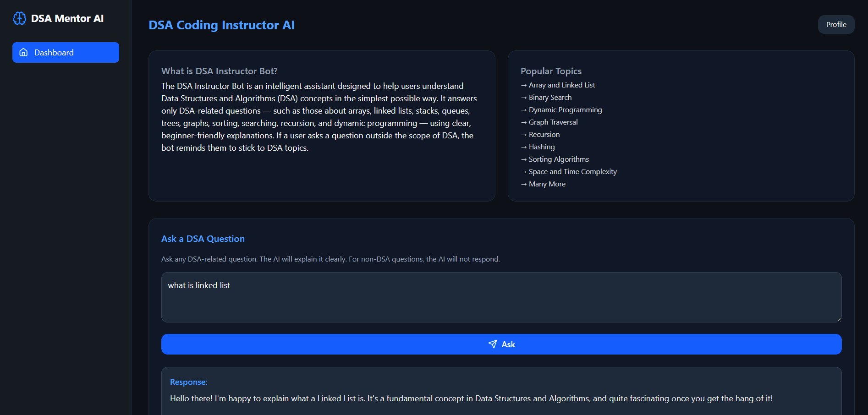The image size is (868, 415).
Task: Pick the Graph Traversal topic
Action: [553, 122]
